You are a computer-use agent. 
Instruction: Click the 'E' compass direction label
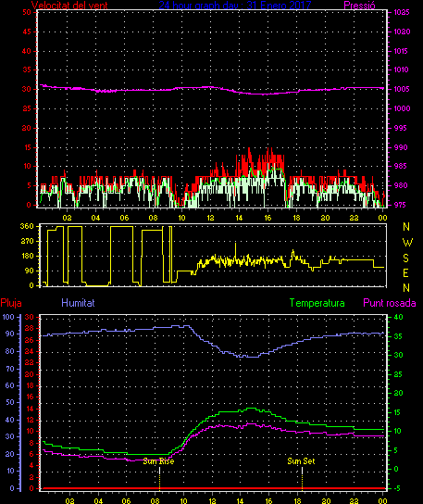click(406, 273)
